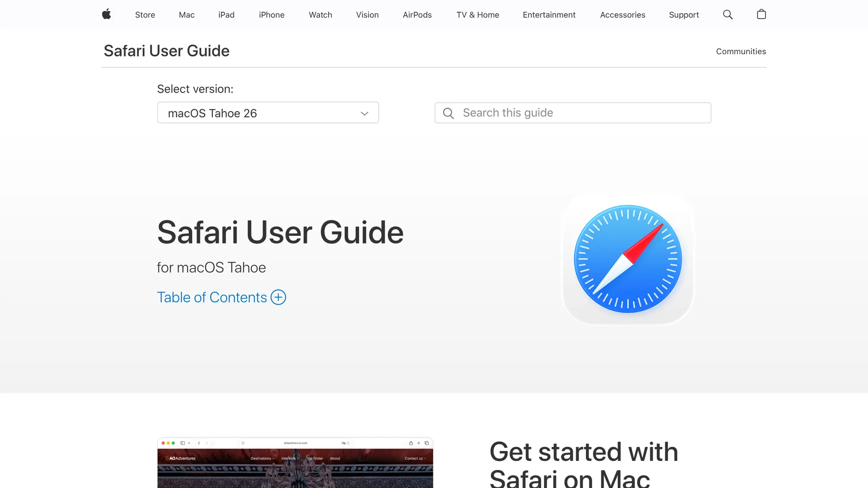Open the Communities link
Image resolution: width=868 pixels, height=488 pixels.
(741, 52)
